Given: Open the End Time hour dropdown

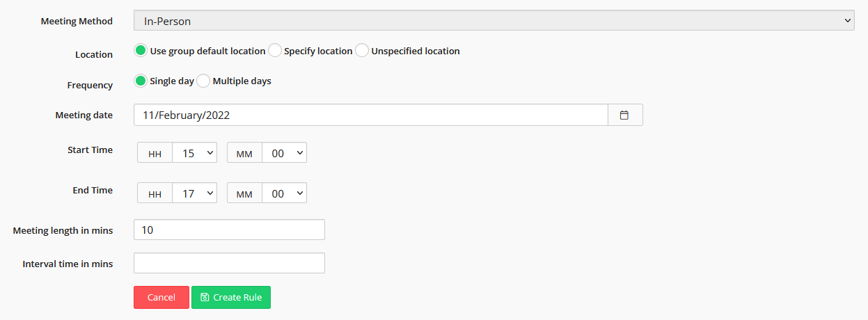Looking at the screenshot, I should coord(195,193).
